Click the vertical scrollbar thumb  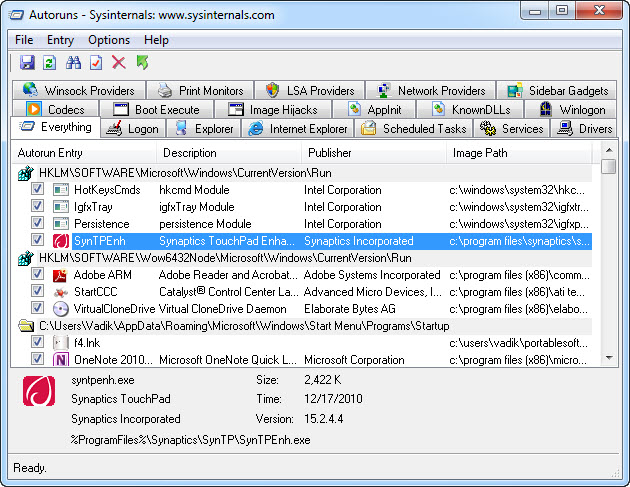609,166
